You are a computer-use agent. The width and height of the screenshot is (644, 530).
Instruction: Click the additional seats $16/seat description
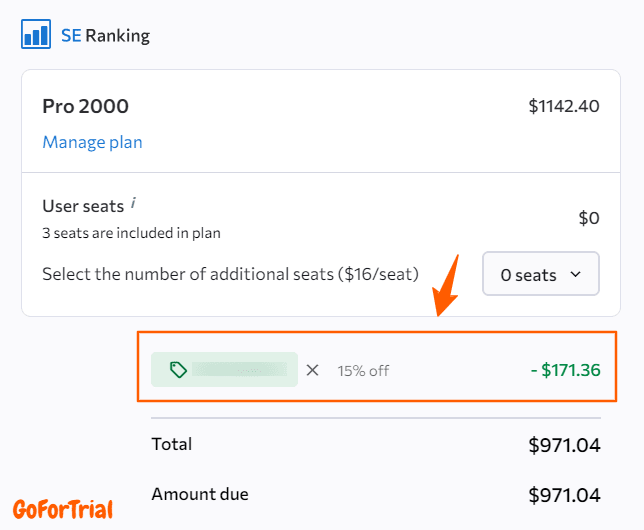230,274
